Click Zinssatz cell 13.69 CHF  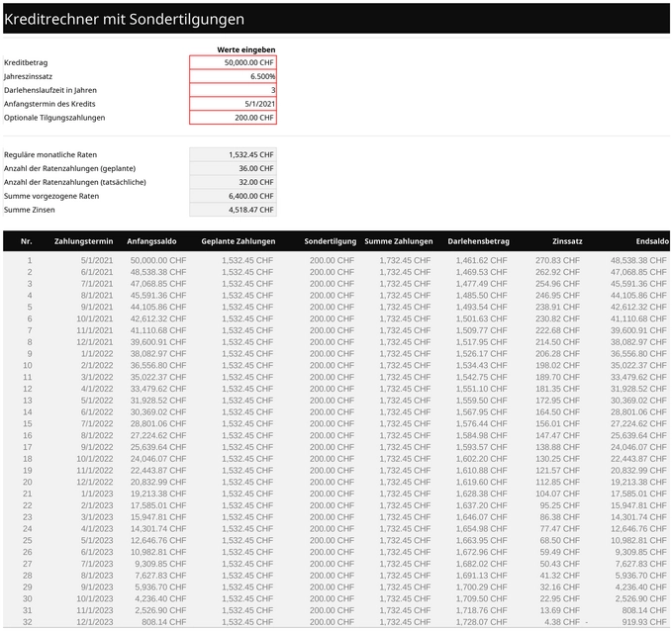560,610
